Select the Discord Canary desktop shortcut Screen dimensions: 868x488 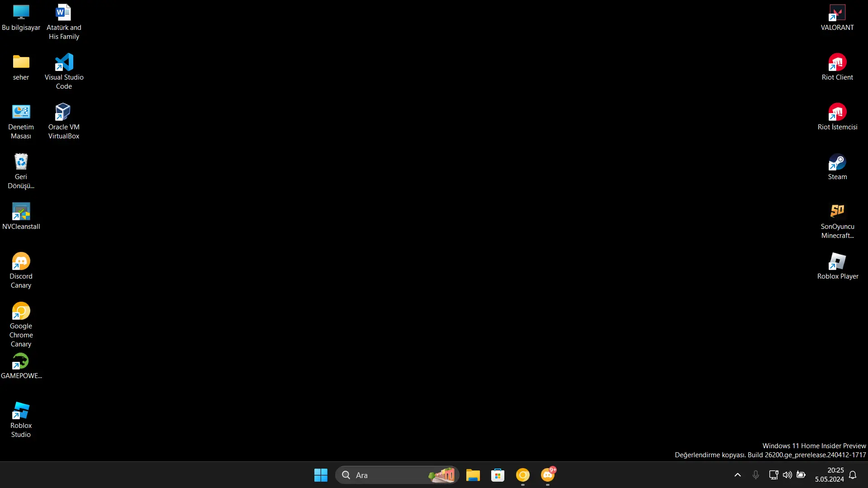click(x=21, y=271)
